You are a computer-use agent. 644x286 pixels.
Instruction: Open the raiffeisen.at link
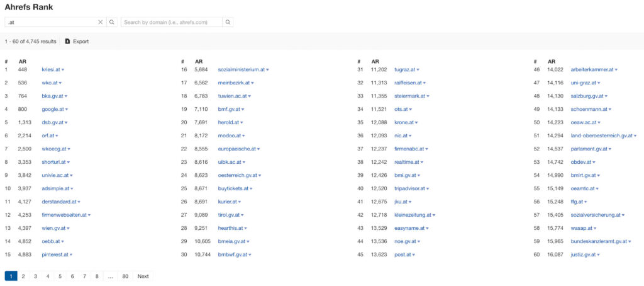point(408,83)
